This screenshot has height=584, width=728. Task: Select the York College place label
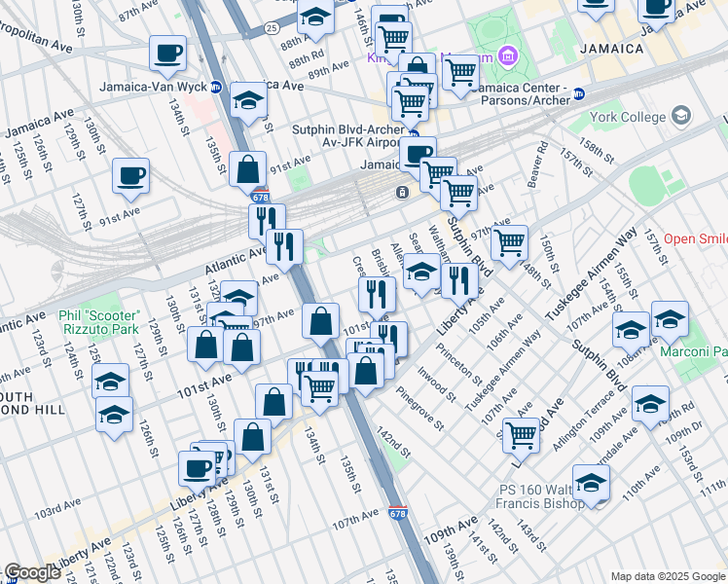pos(628,117)
